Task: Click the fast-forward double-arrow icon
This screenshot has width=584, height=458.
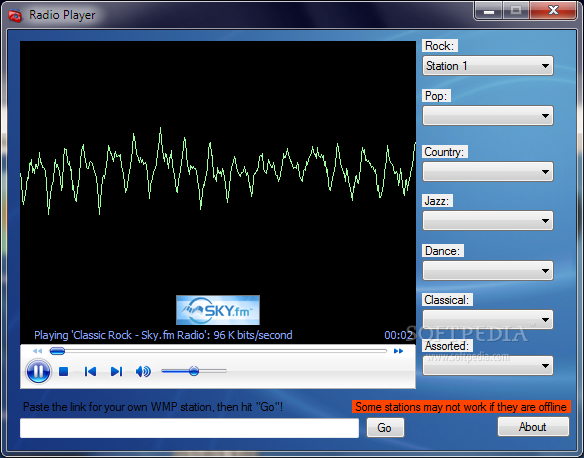Action: tap(399, 351)
